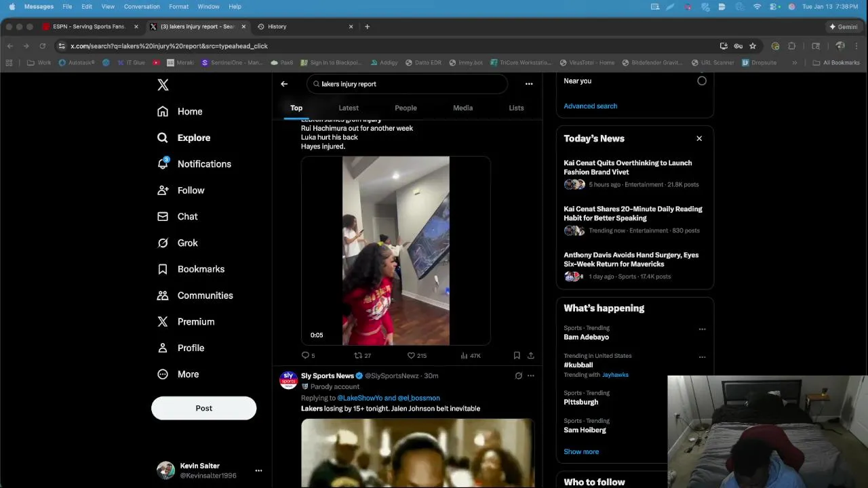868x488 pixels.
Task: Switch to the Latest results tab
Action: (x=349, y=108)
